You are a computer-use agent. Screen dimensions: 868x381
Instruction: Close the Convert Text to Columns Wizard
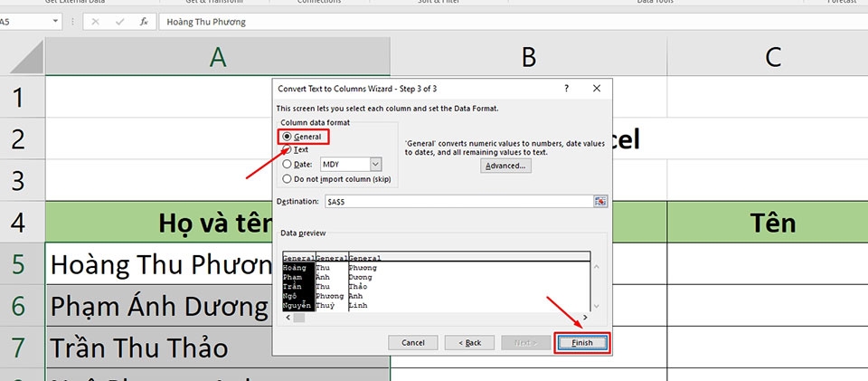click(596, 89)
